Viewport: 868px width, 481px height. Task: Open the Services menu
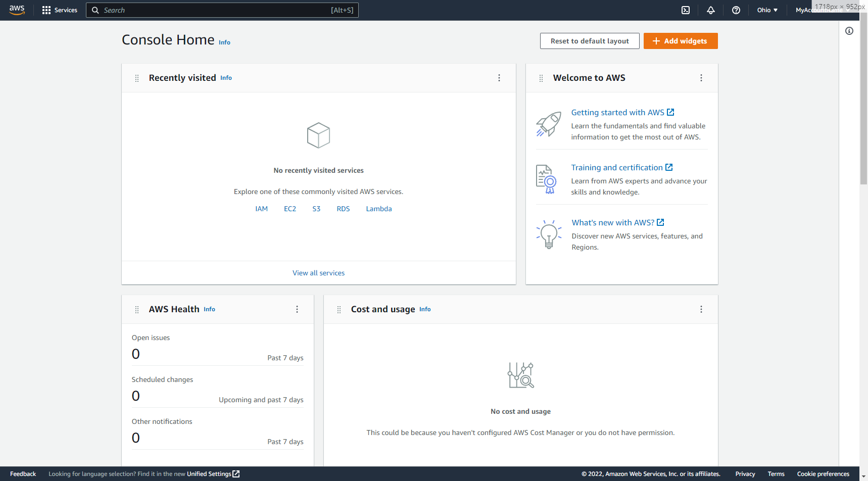(60, 10)
